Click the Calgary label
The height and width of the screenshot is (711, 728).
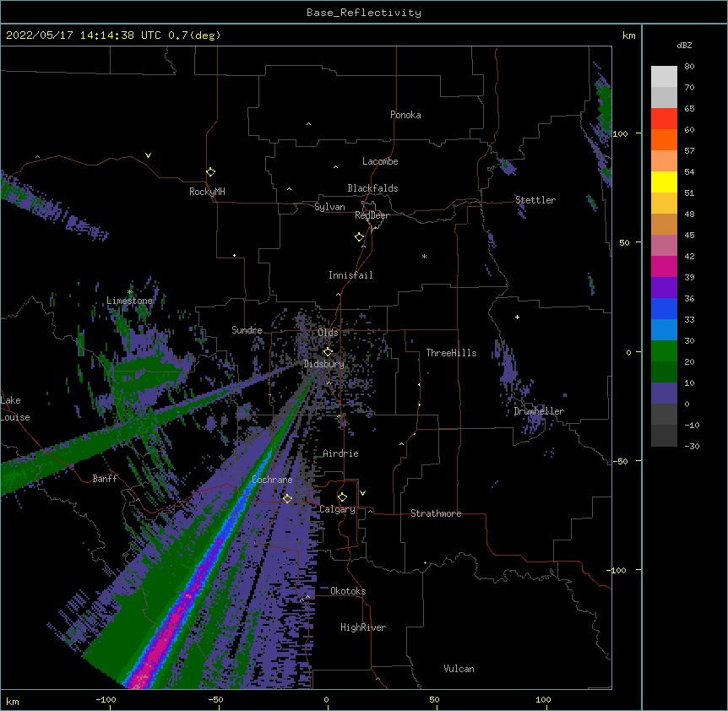pos(337,509)
